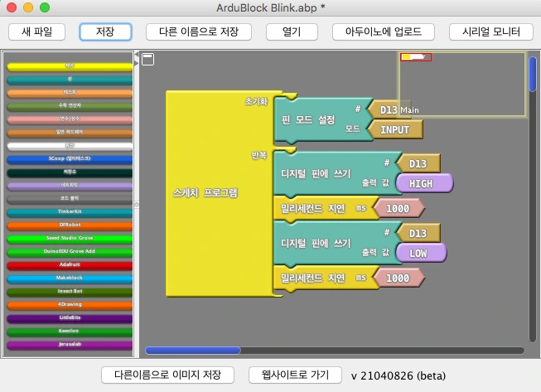Click the right-pointing expand arrow on the divider
This screenshot has height=392, width=541.
pyautogui.click(x=137, y=63)
